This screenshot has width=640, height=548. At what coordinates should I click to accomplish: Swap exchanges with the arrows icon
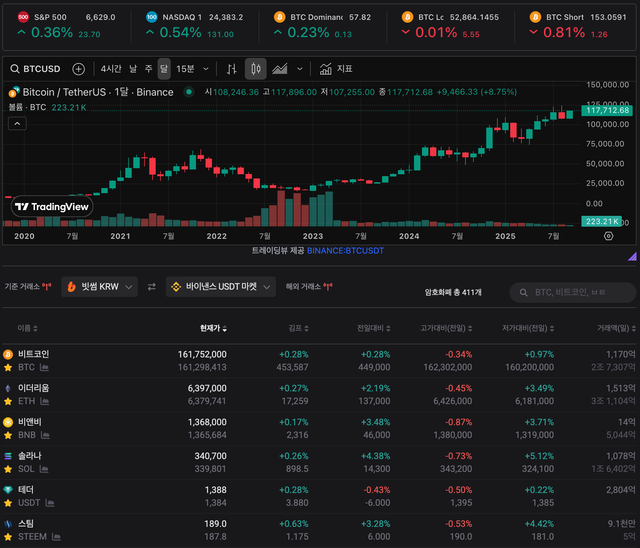pos(152,287)
